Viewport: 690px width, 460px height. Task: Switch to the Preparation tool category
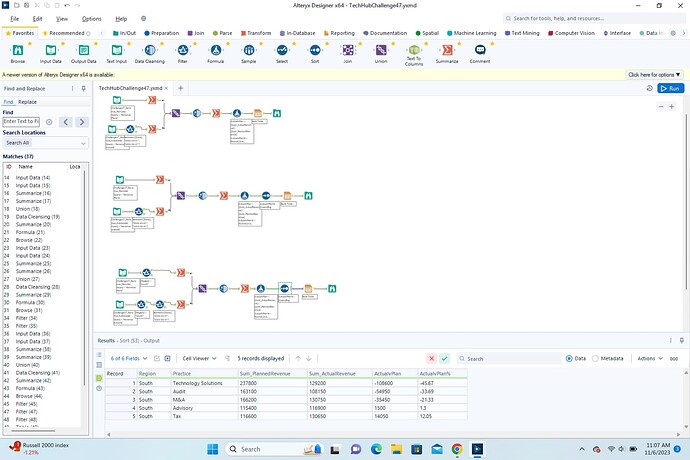click(x=161, y=33)
